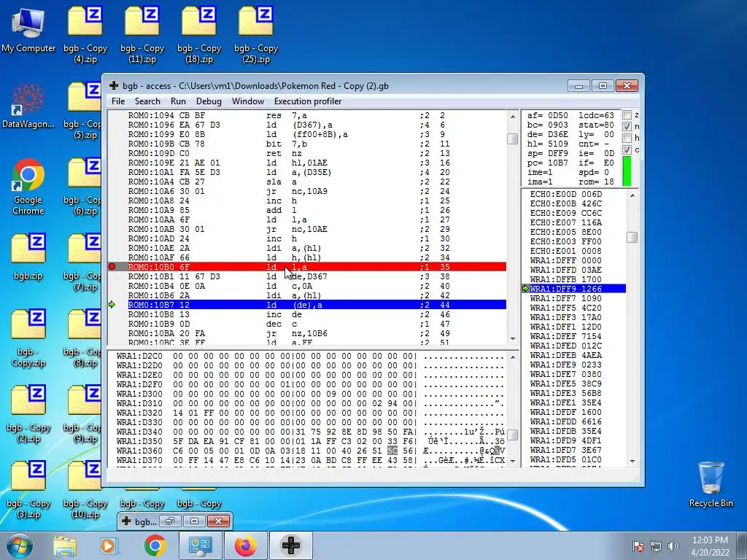Select the current instruction line ROM0:10B7
Viewport: 747px width, 560px height.
[317, 305]
